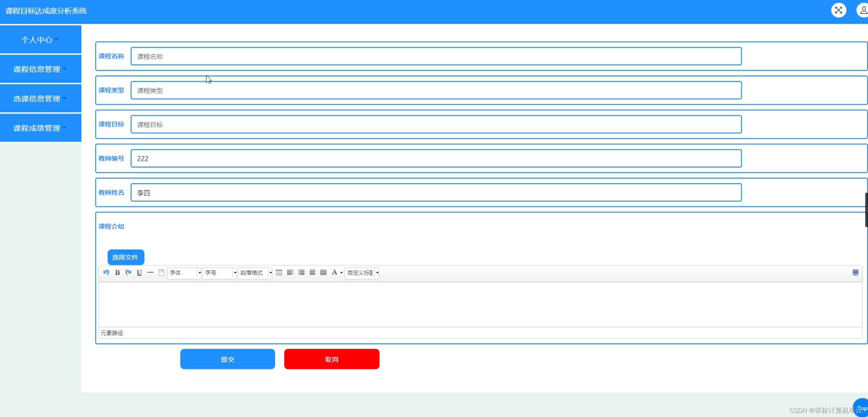
Task: Click the editor fullscreen icon
Action: click(855, 272)
